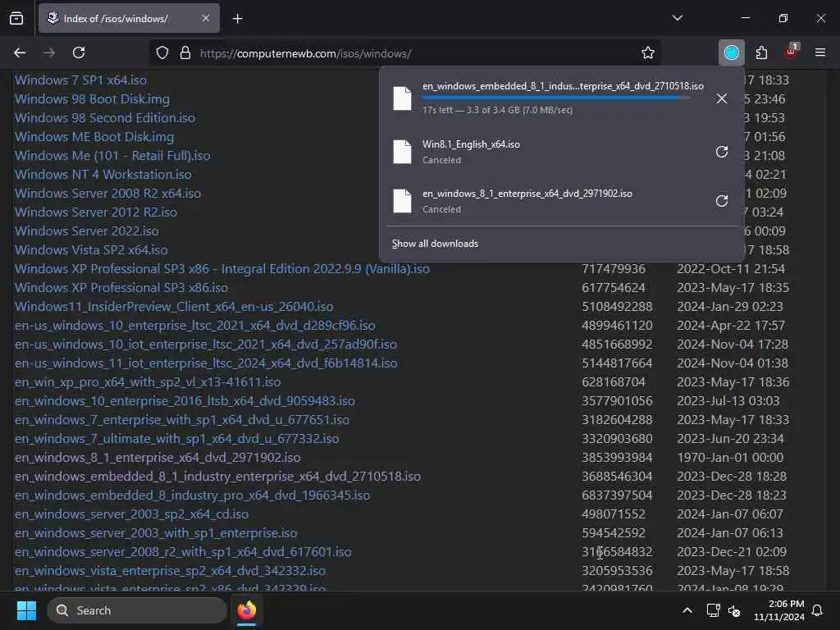The image size is (840, 630).
Task: Open Windows ME Boot Disk.img link
Action: point(94,137)
